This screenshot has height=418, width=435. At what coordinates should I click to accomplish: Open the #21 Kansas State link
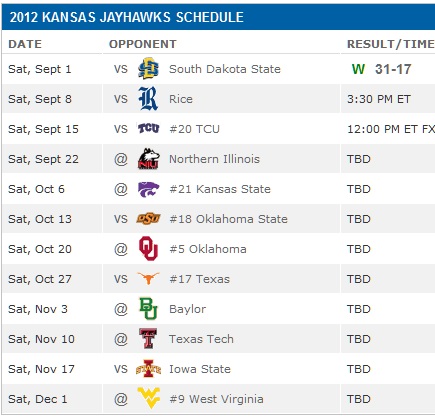pos(220,189)
